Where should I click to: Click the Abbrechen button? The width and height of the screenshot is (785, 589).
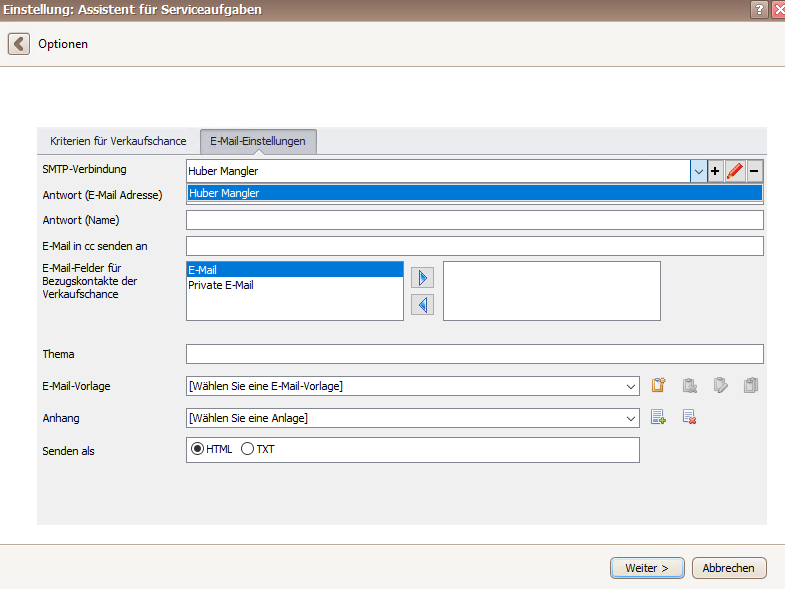(x=728, y=568)
